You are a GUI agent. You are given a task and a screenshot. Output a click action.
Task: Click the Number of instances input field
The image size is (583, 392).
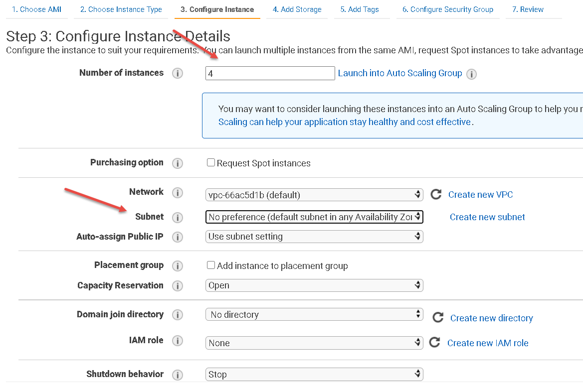pos(269,73)
